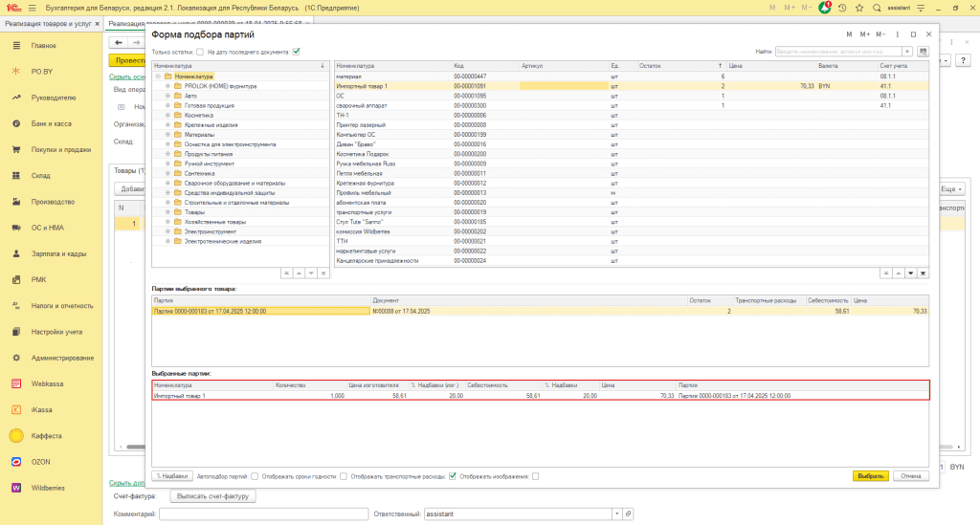This screenshot has width=980, height=525.
Task: Switch to the first Реализация товаров и услуг tab
Action: (x=48, y=24)
